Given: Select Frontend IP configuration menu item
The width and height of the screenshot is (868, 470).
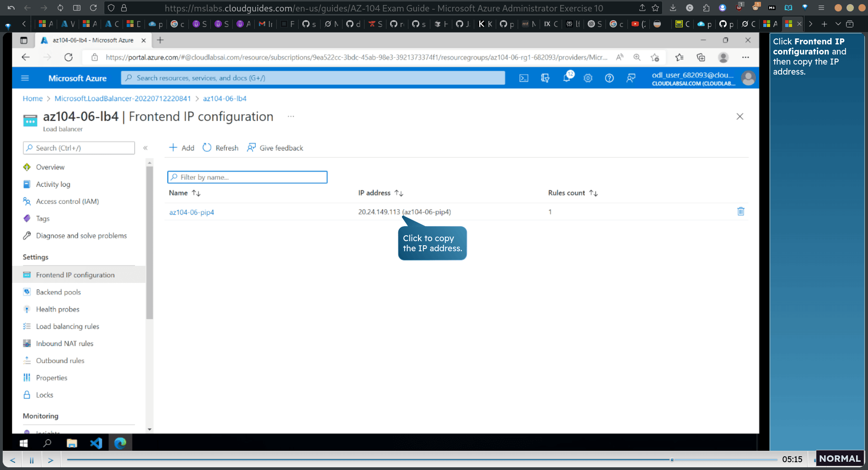Looking at the screenshot, I should 79,275.
